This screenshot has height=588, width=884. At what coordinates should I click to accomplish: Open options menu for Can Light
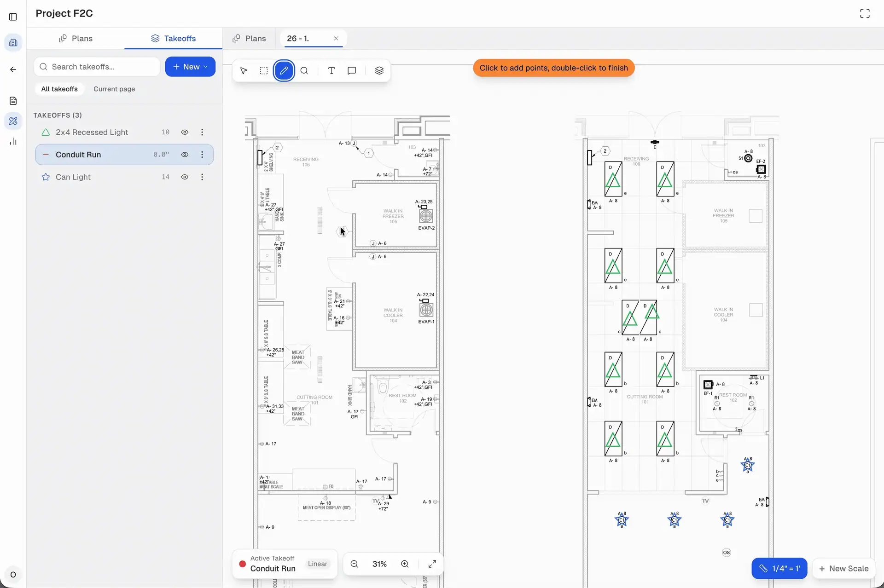(x=202, y=177)
